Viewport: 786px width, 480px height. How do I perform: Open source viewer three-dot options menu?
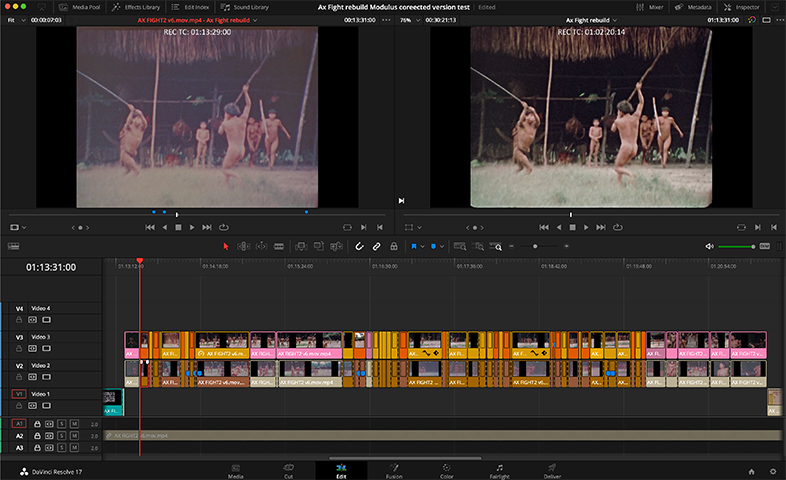(x=386, y=20)
